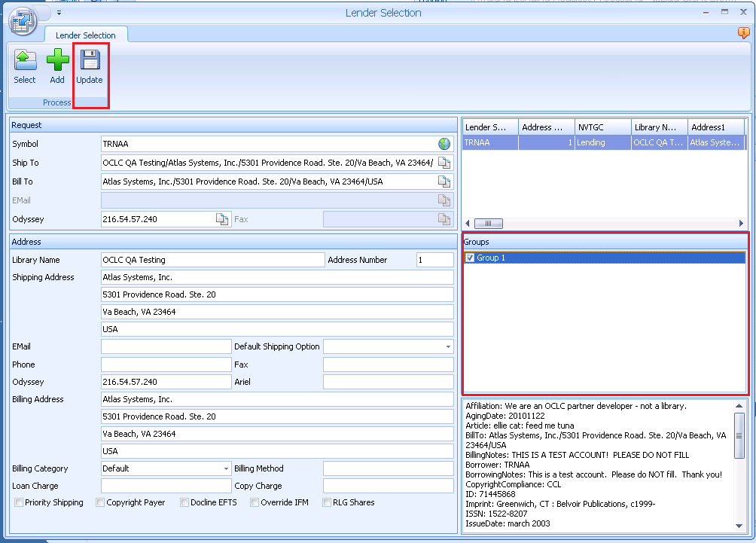Image resolution: width=756 pixels, height=543 pixels.
Task: Open Quick Access Toolbar customize arrow
Action: [x=59, y=13]
